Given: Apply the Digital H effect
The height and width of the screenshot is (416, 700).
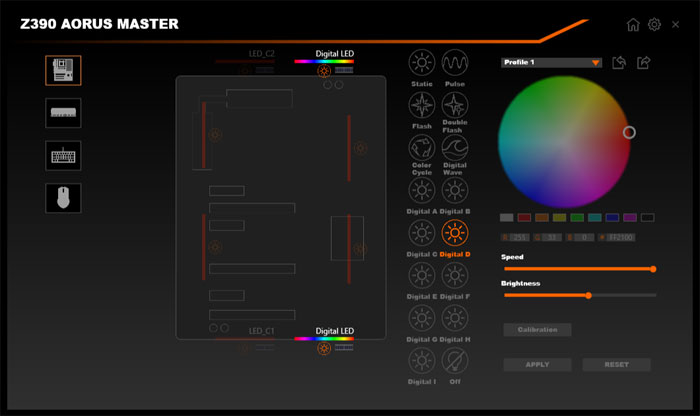Looking at the screenshot, I should tap(454, 318).
